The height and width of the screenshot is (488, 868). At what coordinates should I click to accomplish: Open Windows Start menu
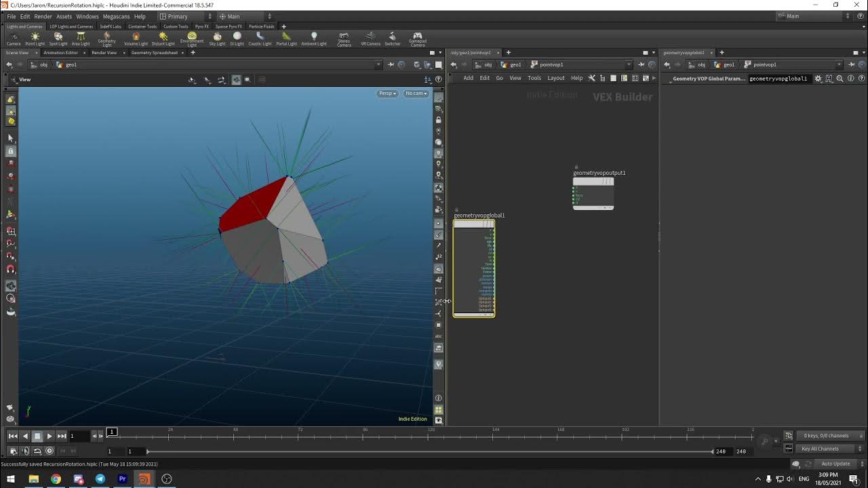point(10,479)
